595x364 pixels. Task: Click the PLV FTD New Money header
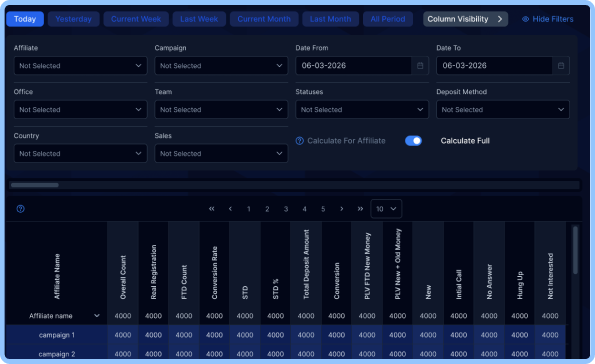click(367, 266)
